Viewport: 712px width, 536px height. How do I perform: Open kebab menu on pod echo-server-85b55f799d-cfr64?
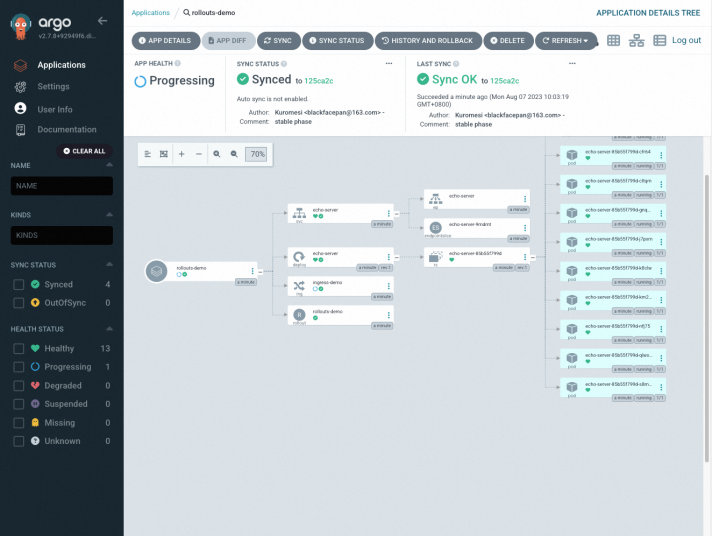click(661, 155)
